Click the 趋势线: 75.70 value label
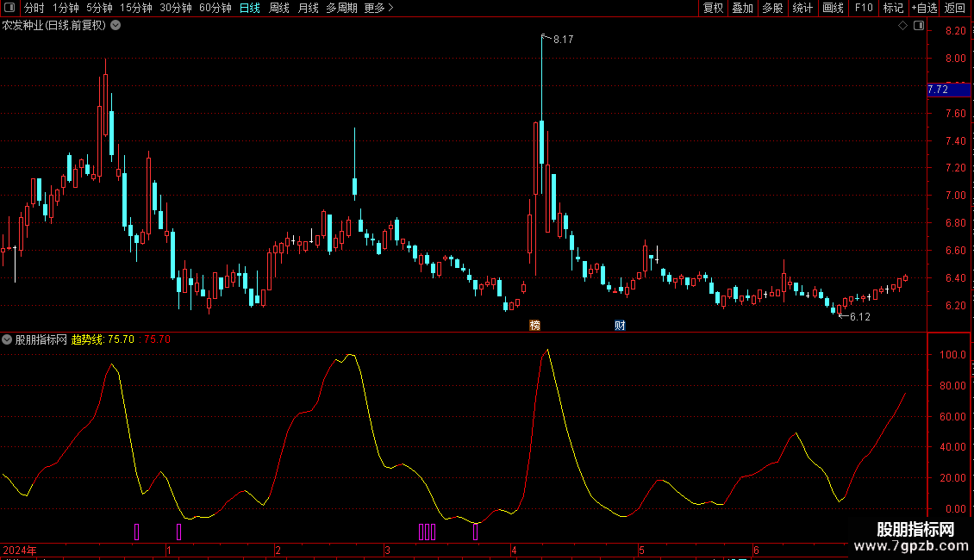The width and height of the screenshot is (974, 560). pos(103,339)
